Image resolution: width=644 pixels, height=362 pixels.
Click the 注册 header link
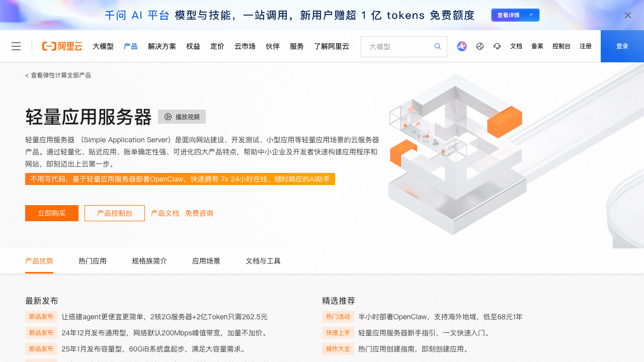point(586,46)
